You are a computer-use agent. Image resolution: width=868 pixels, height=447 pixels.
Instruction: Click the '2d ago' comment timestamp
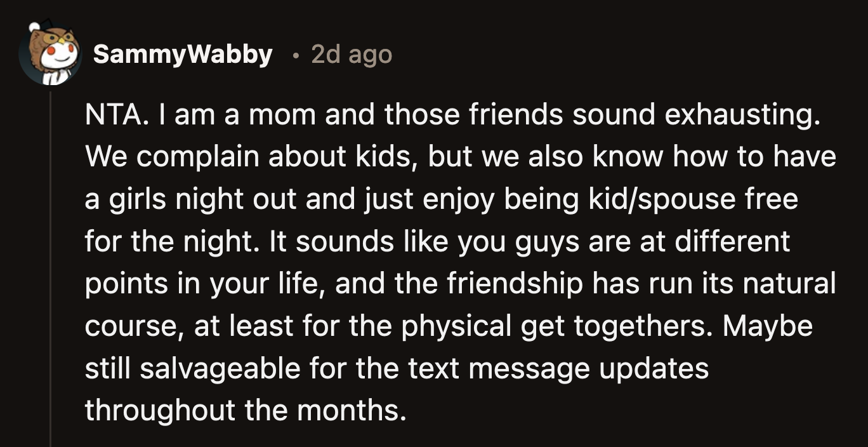coord(352,55)
